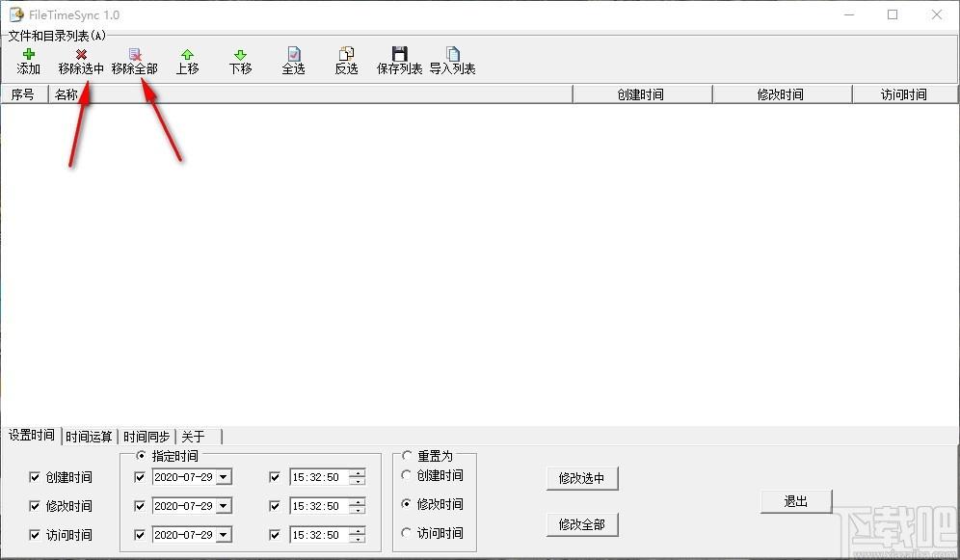Screen dimensions: 960x560
Task: Move item up with 上移 arrow icon
Action: point(187,55)
